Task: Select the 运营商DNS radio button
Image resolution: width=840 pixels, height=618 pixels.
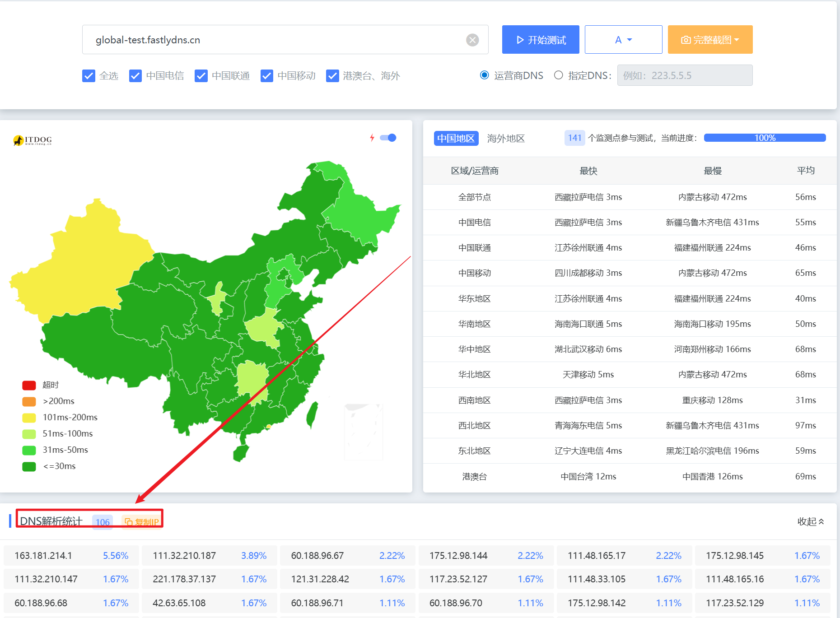Action: point(484,75)
